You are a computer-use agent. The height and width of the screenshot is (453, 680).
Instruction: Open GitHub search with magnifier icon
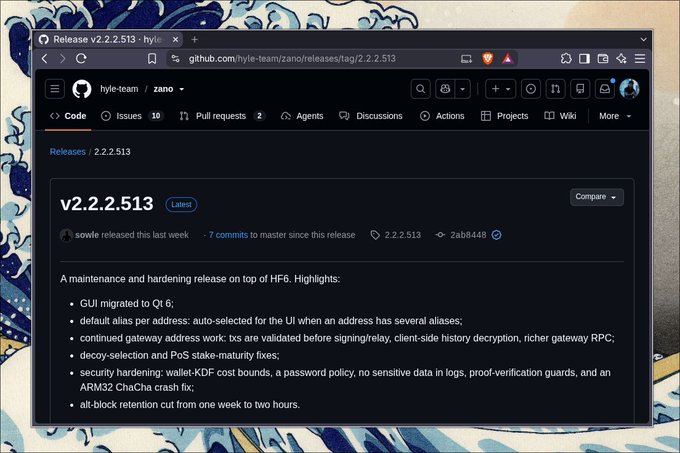[x=420, y=89]
